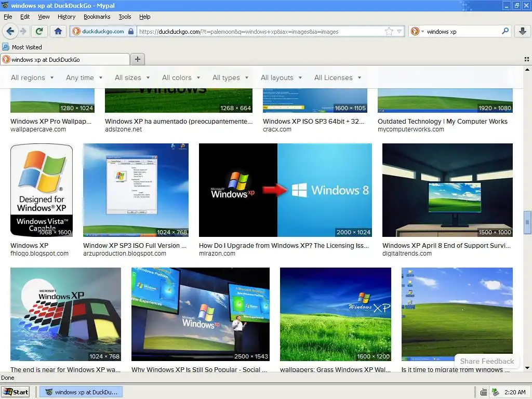The height and width of the screenshot is (399, 532).
Task: Open 'Windows XP April 8 End of Support' title
Action: (x=446, y=246)
